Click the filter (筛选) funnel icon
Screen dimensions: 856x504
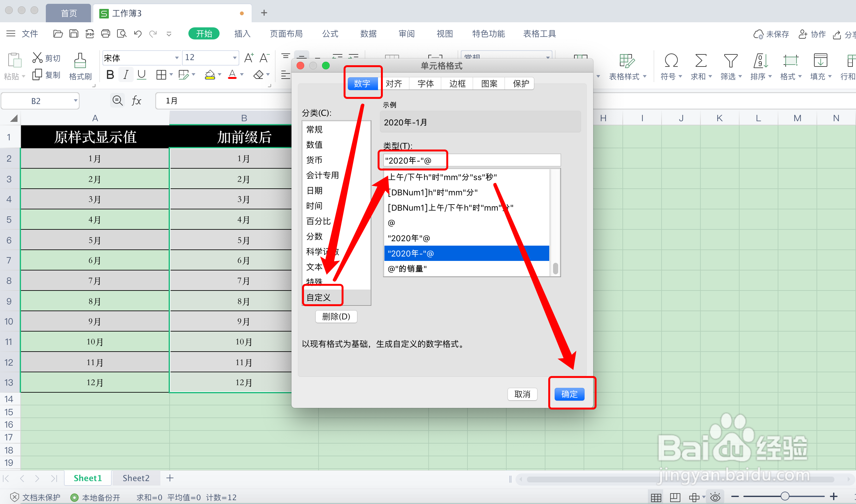point(731,61)
